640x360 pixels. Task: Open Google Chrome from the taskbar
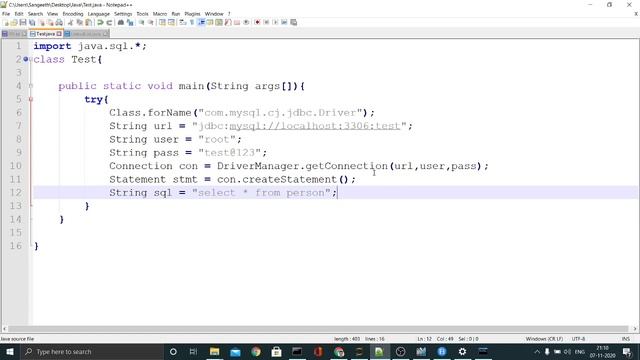(x=256, y=351)
